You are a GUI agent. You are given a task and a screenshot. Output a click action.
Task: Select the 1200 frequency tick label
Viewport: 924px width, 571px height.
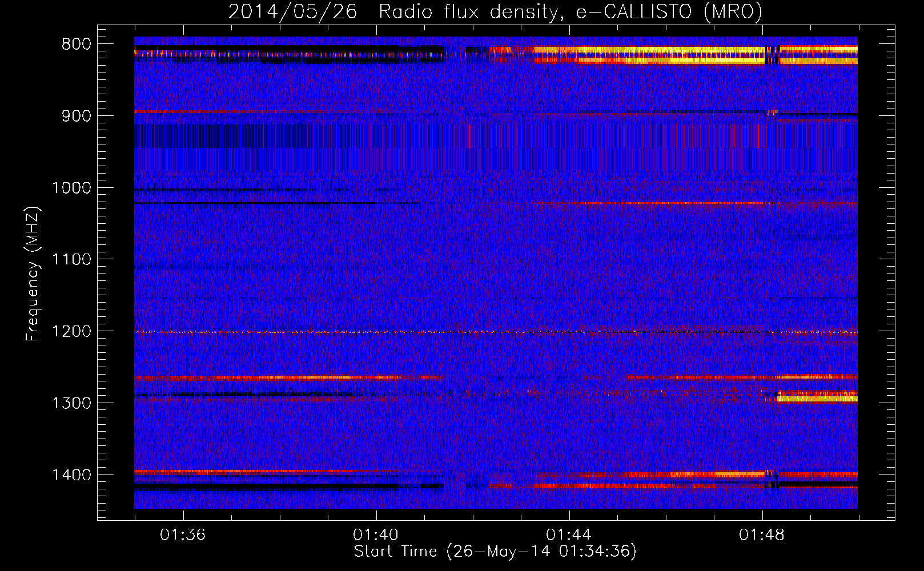71,331
